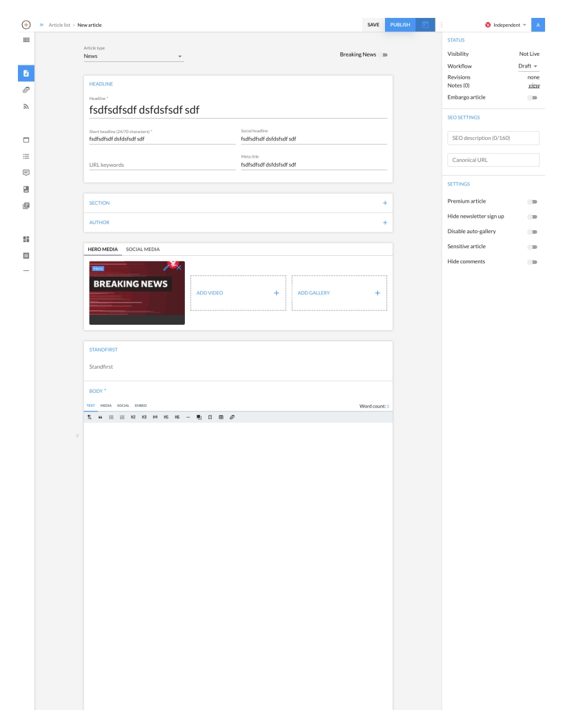Viewport: 563px width, 728px height.
Task: Enable Sensitive article toggle
Action: 533,247
